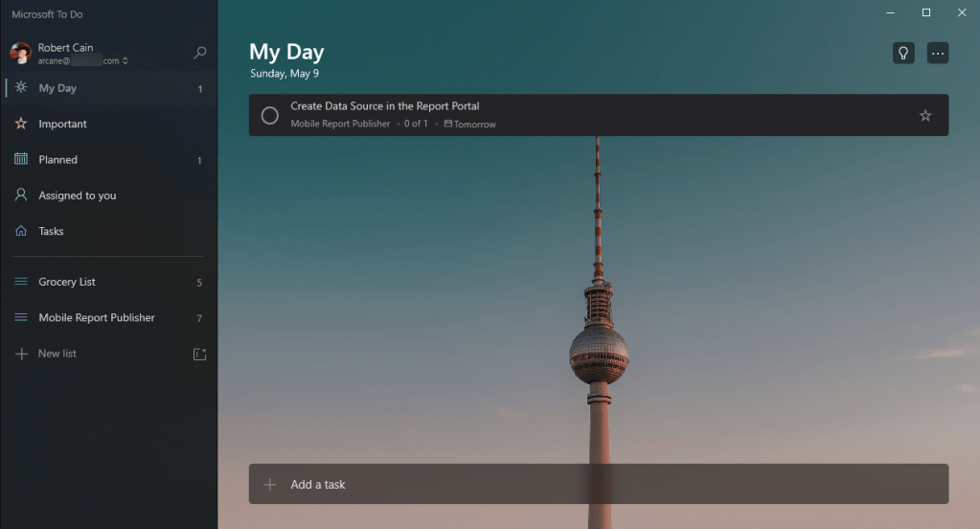Click the Assigned to you person icon
The height and width of the screenshot is (529, 980).
pyautogui.click(x=21, y=195)
